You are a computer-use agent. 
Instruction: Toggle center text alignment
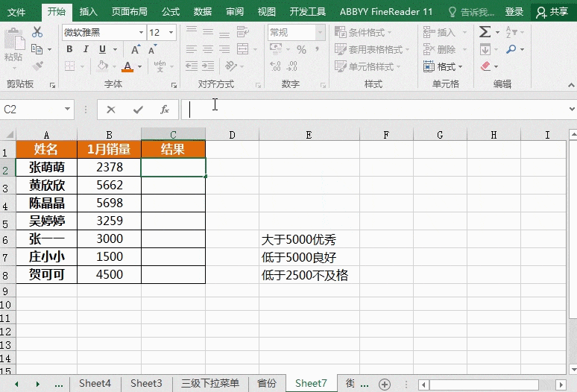point(208,49)
